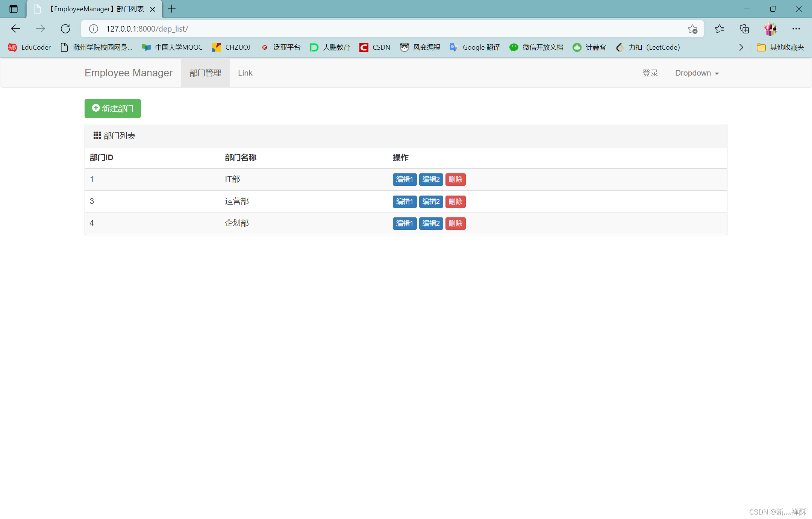Click the Link navbar item

pos(245,73)
